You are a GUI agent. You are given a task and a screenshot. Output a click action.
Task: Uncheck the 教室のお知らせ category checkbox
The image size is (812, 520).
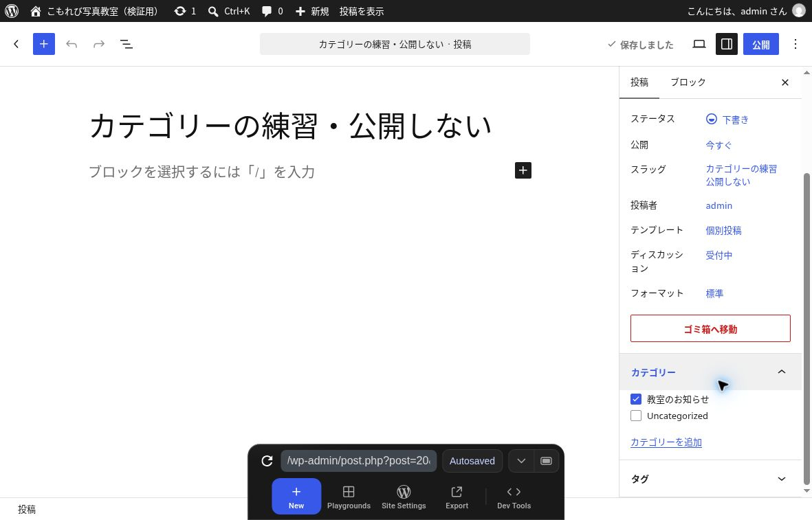(636, 399)
